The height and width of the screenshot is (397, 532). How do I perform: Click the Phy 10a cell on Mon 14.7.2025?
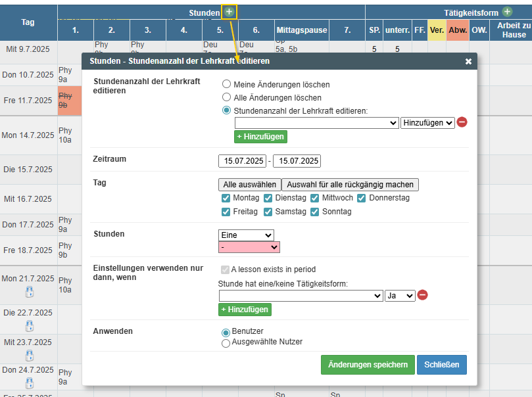70,135
